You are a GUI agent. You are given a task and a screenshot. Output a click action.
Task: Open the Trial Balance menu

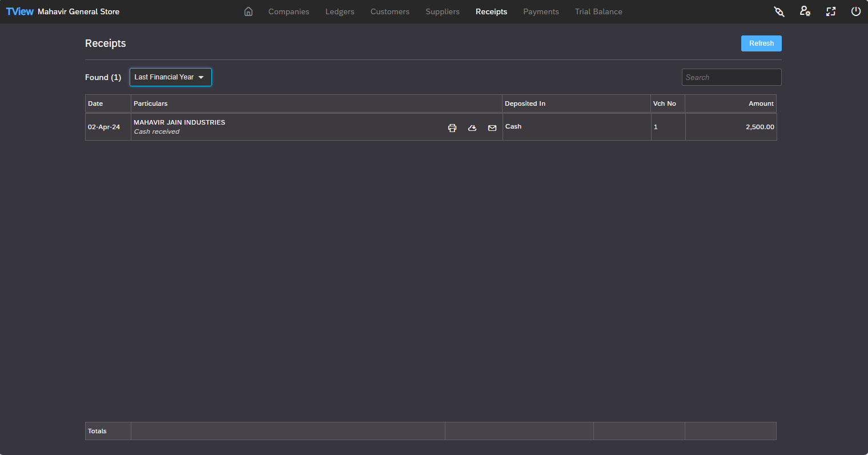pyautogui.click(x=598, y=11)
